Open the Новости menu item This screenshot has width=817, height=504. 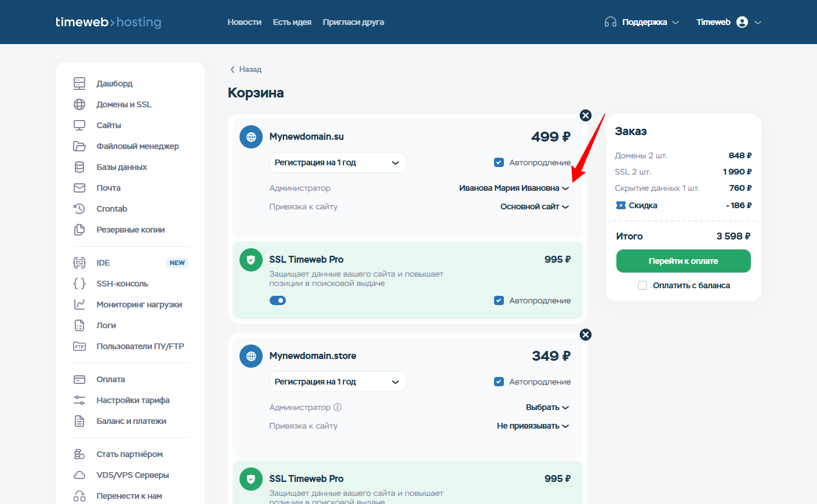(x=244, y=22)
